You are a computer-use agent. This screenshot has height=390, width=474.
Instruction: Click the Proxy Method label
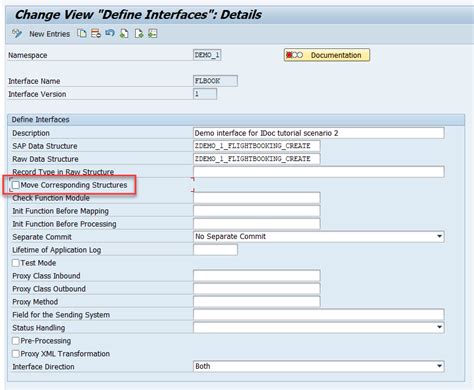tap(35, 302)
